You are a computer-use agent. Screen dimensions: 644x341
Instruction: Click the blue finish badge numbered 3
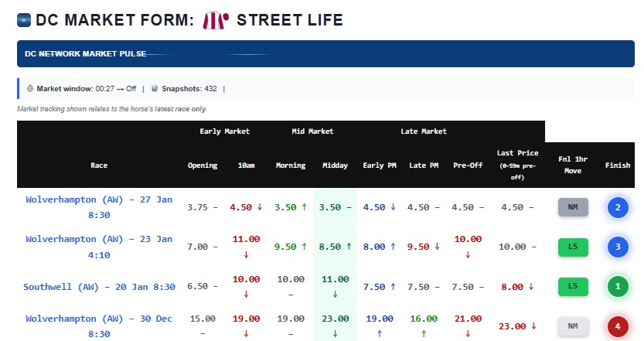618,247
